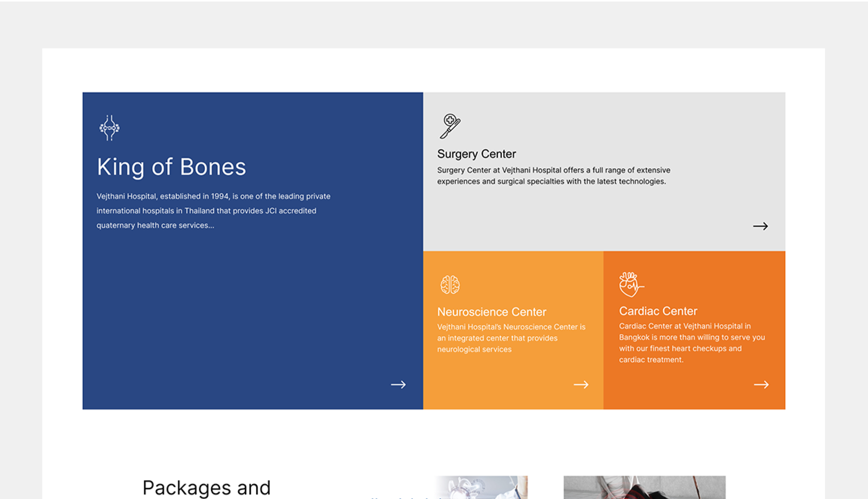Open the Neuroscience Center title
Image resolution: width=868 pixels, height=499 pixels.
tap(491, 312)
